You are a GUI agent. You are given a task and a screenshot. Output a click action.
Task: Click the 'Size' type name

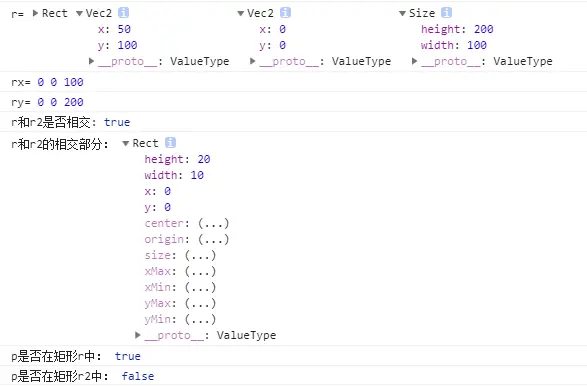(x=422, y=13)
